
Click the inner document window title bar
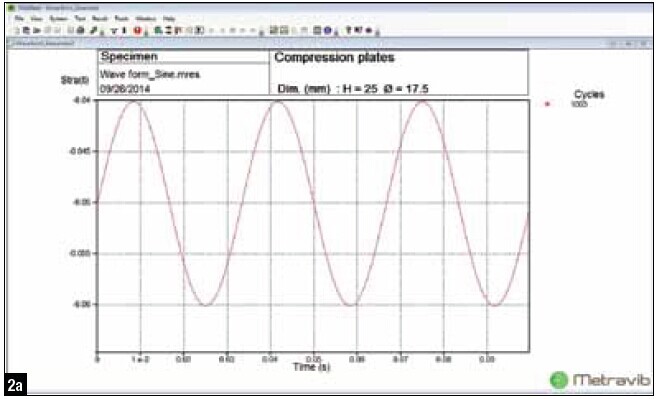pos(330,43)
